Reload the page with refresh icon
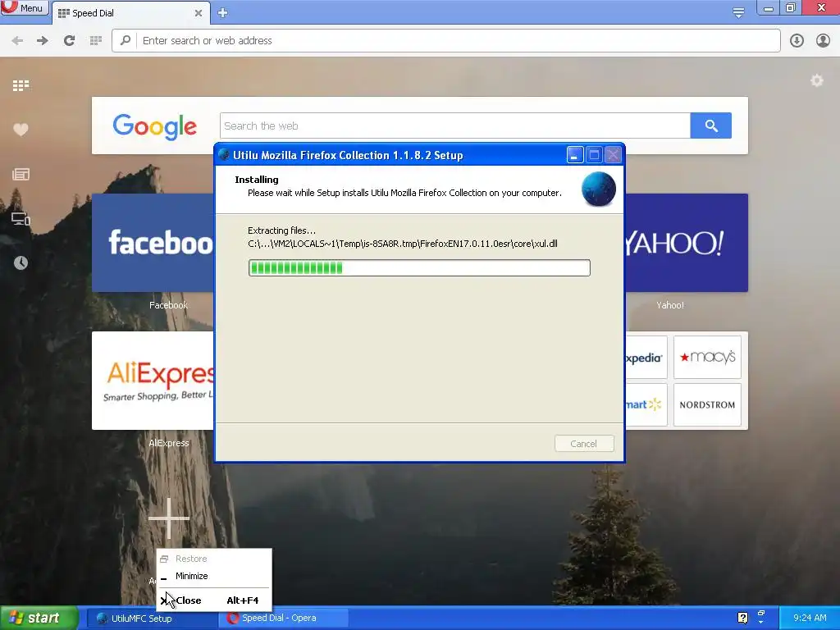This screenshot has height=630, width=840. (x=69, y=41)
